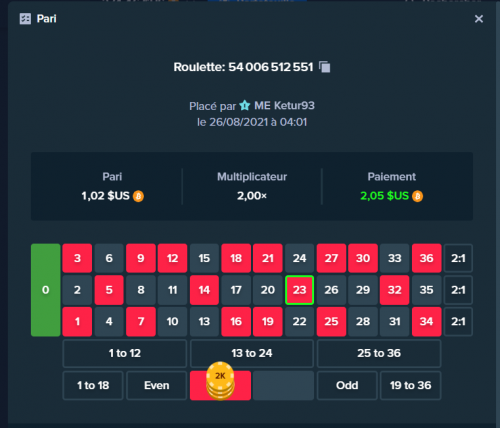Select the highlighted winning number 23
The width and height of the screenshot is (500, 428).
[299, 290]
